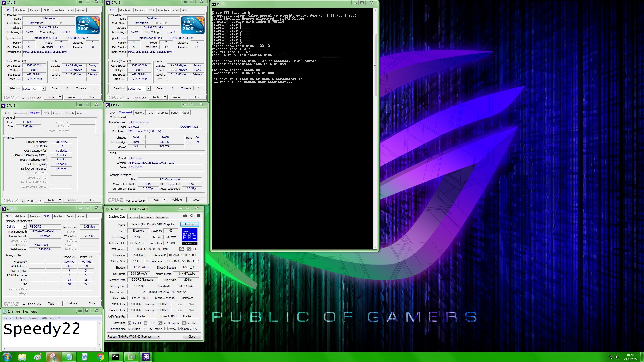
Task: Click the Pifast window title bar icon
Action: point(214,4)
